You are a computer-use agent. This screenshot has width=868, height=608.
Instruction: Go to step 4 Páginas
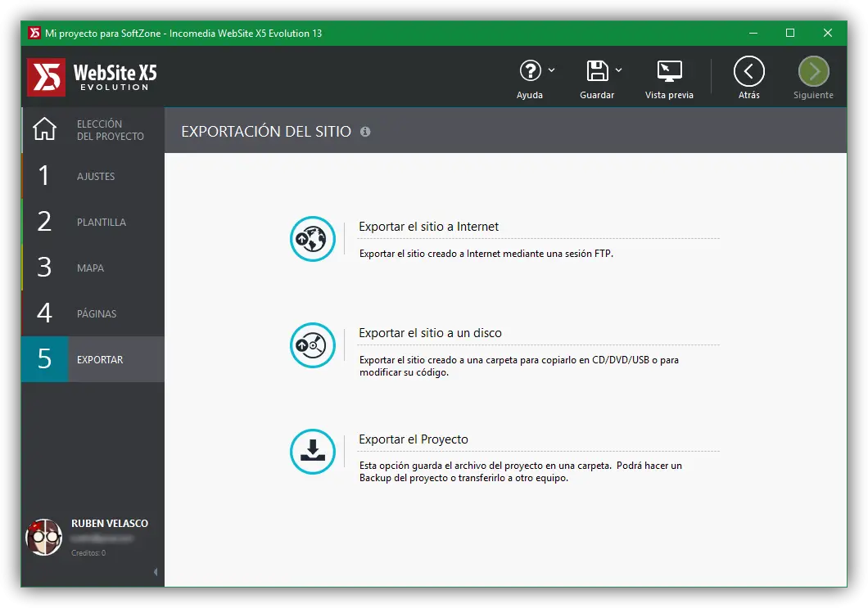tap(93, 313)
